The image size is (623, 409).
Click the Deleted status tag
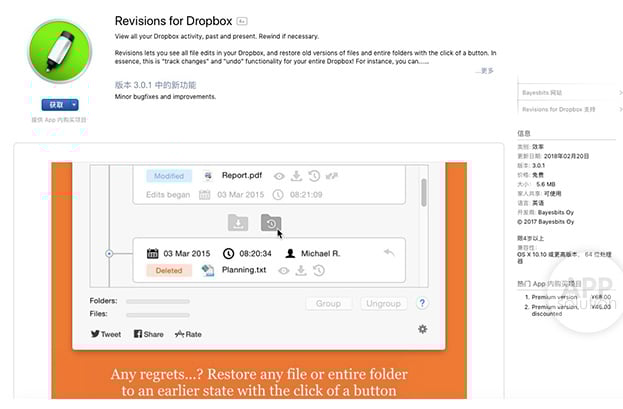(x=169, y=270)
